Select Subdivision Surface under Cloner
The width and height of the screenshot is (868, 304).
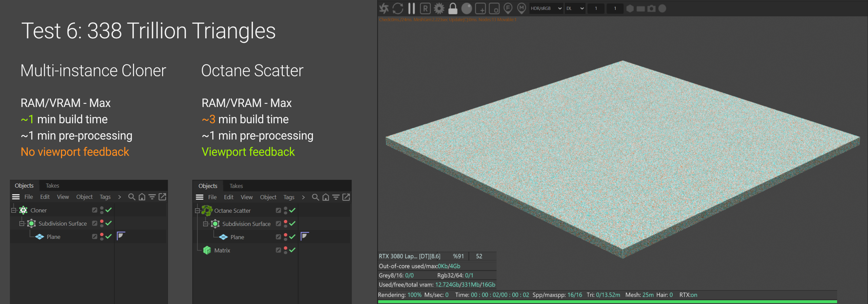pyautogui.click(x=62, y=224)
